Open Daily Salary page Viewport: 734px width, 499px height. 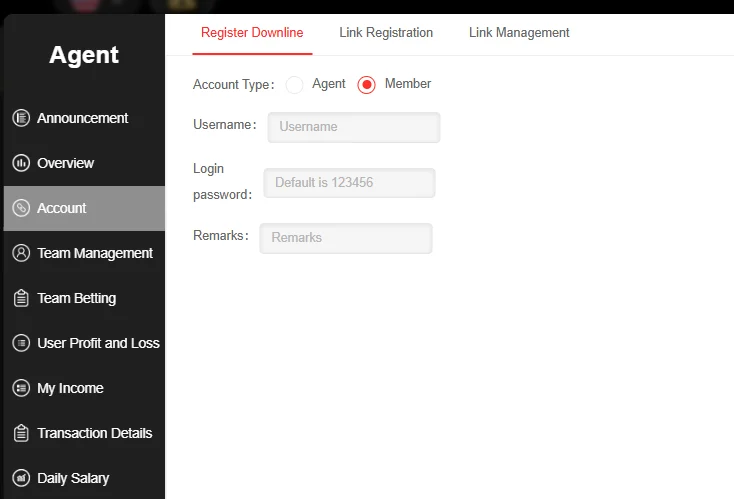coord(84,478)
